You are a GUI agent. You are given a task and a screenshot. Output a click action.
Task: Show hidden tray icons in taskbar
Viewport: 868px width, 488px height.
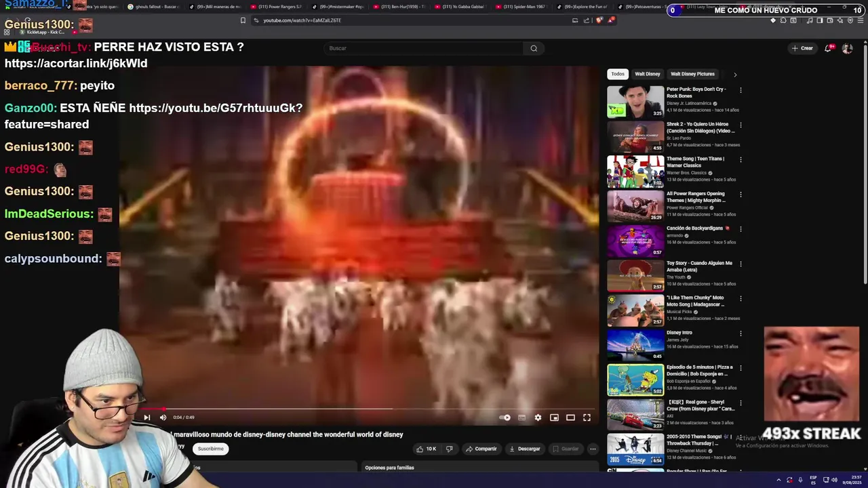(x=778, y=480)
